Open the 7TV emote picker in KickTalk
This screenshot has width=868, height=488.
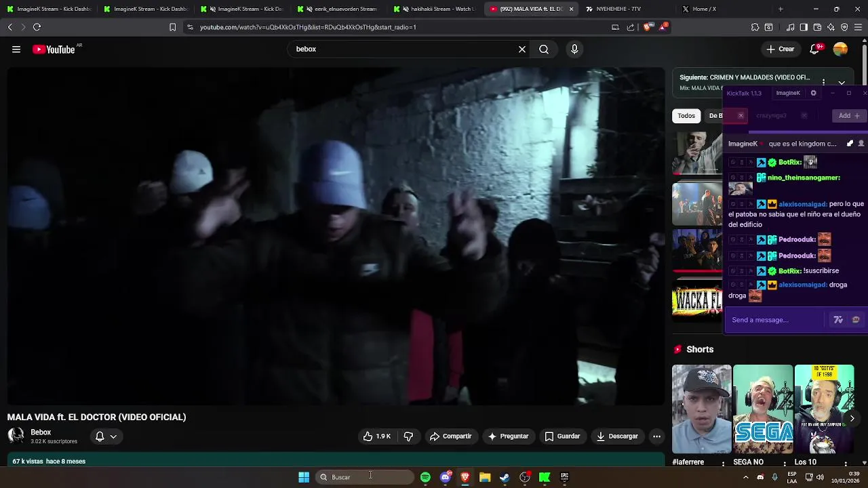point(838,320)
